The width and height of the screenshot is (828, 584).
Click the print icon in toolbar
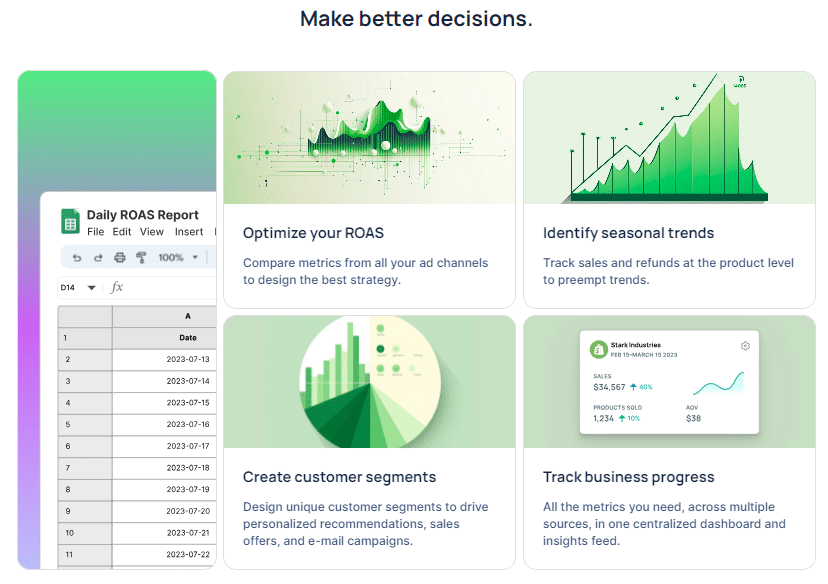[120, 258]
